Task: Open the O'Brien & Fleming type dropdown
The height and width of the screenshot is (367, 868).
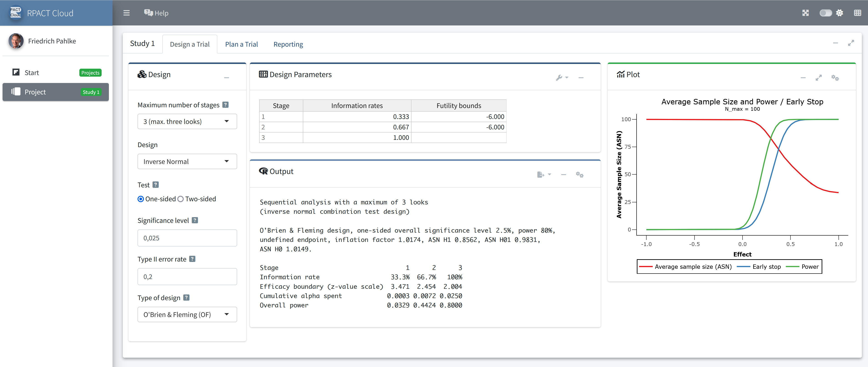Action: point(187,314)
